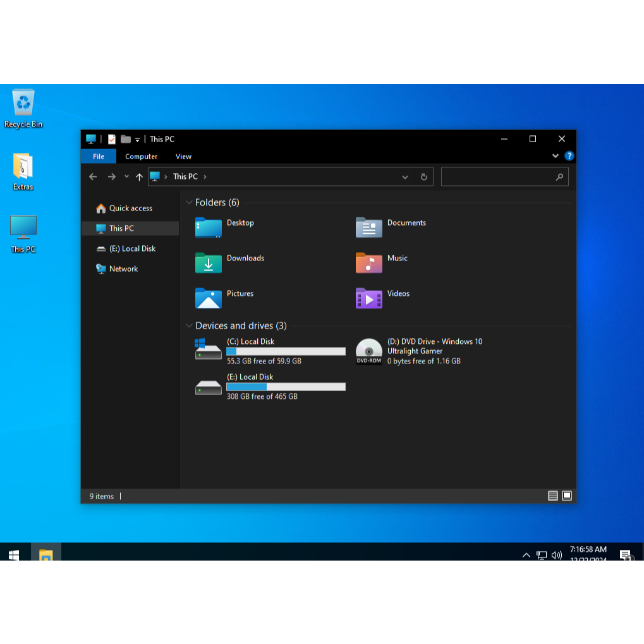Click This PC breadcrumb in address bar
Screen dimensions: 644x644
tap(185, 176)
